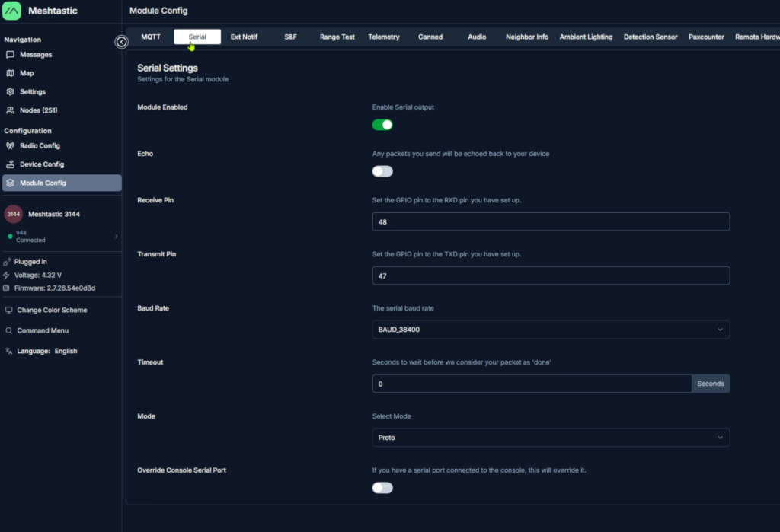Switch to the S&F tab
The image size is (780, 532).
(x=290, y=37)
